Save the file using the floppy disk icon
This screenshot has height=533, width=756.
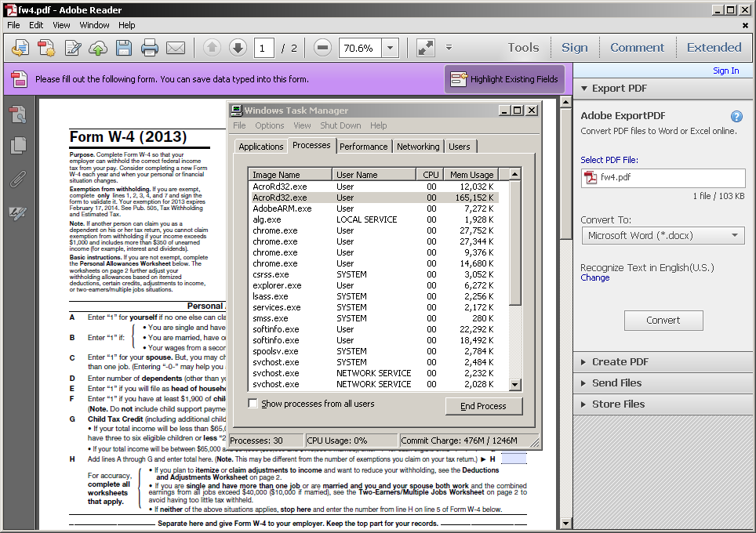click(124, 48)
